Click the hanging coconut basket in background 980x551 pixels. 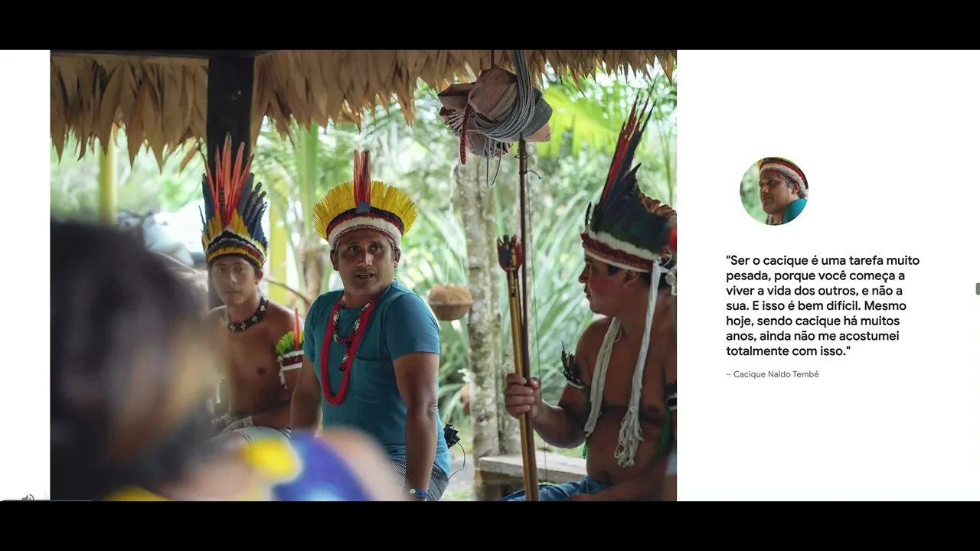pyautogui.click(x=449, y=302)
